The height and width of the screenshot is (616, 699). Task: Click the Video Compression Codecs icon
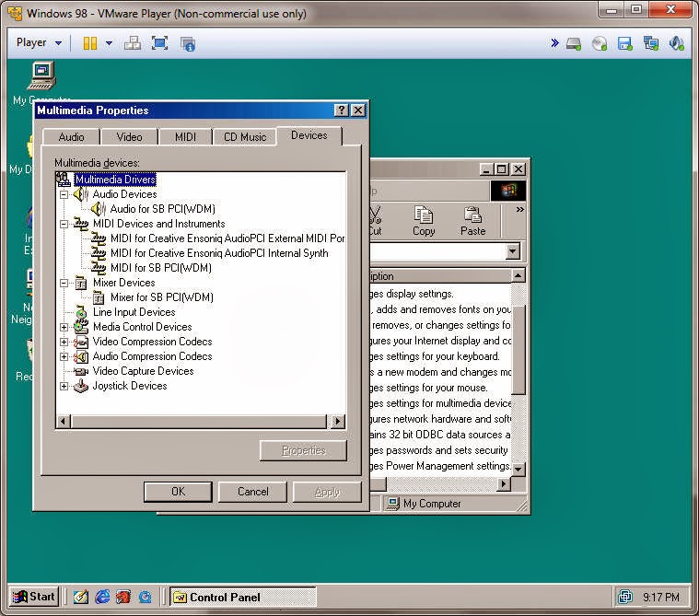pyautogui.click(x=81, y=342)
